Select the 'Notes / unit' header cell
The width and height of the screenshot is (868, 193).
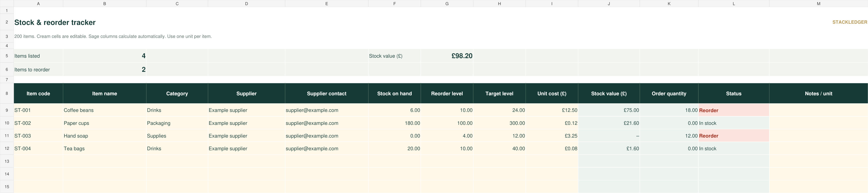click(819, 94)
